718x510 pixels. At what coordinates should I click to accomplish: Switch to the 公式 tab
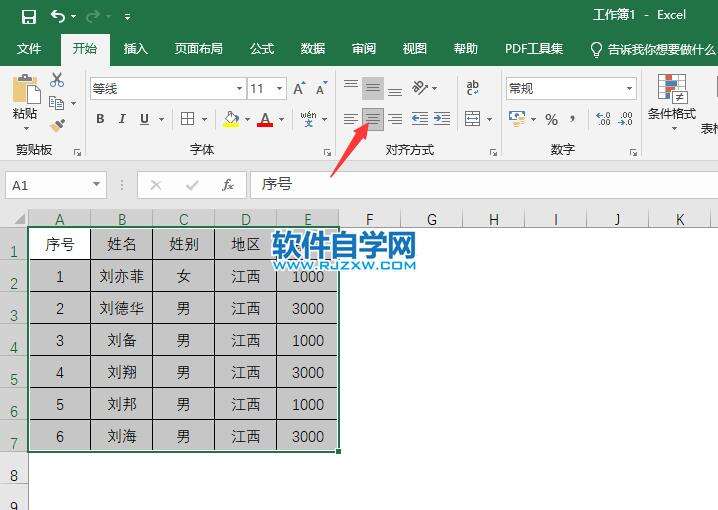(262, 49)
